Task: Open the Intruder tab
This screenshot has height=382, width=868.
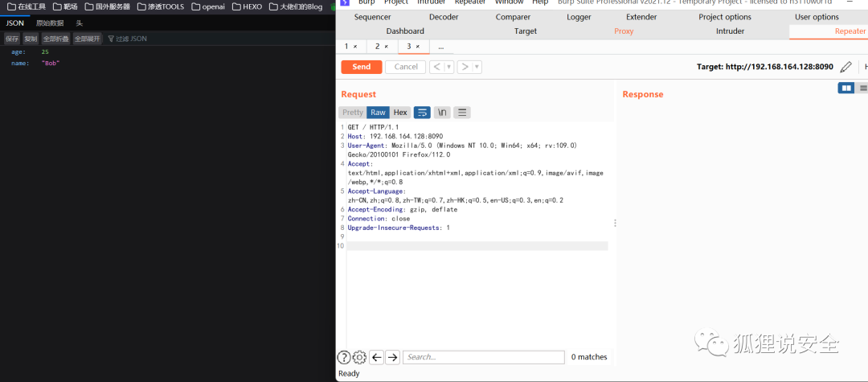Action: tap(730, 31)
